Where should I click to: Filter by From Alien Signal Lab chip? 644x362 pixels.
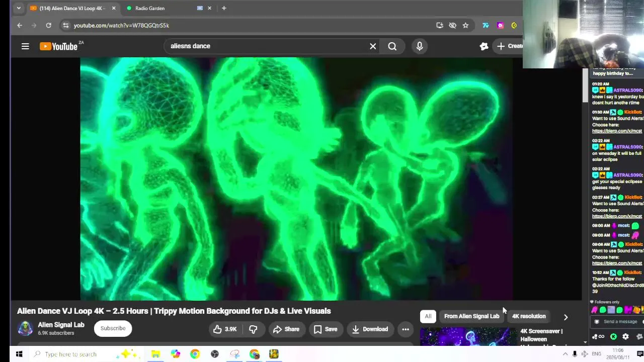tap(472, 316)
